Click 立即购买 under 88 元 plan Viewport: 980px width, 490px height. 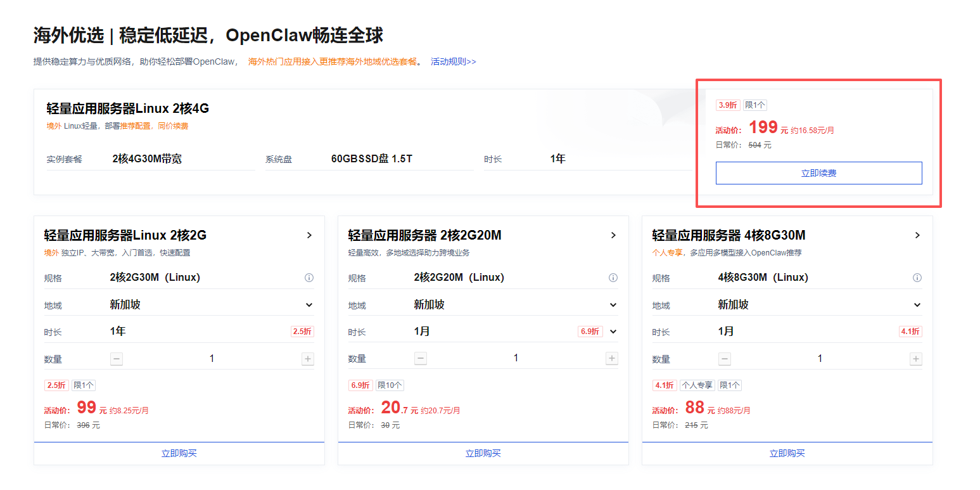[787, 453]
